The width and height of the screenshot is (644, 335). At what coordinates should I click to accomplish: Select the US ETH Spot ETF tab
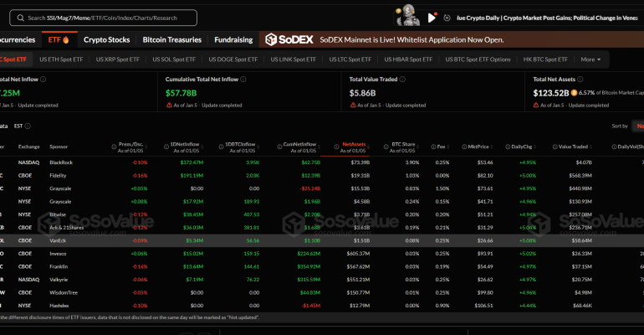click(x=61, y=59)
